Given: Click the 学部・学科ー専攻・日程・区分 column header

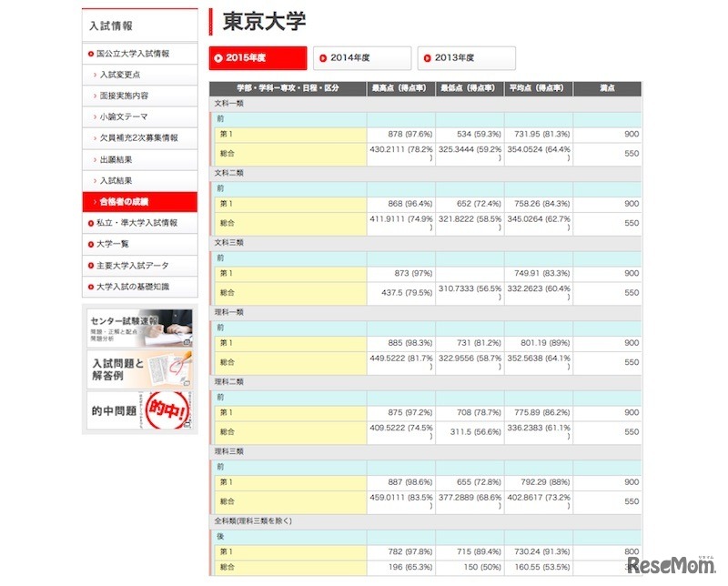Looking at the screenshot, I should coord(288,88).
